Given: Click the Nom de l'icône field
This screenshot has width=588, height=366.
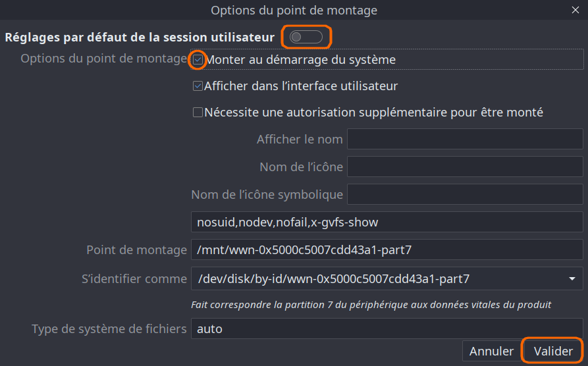Looking at the screenshot, I should (464, 167).
